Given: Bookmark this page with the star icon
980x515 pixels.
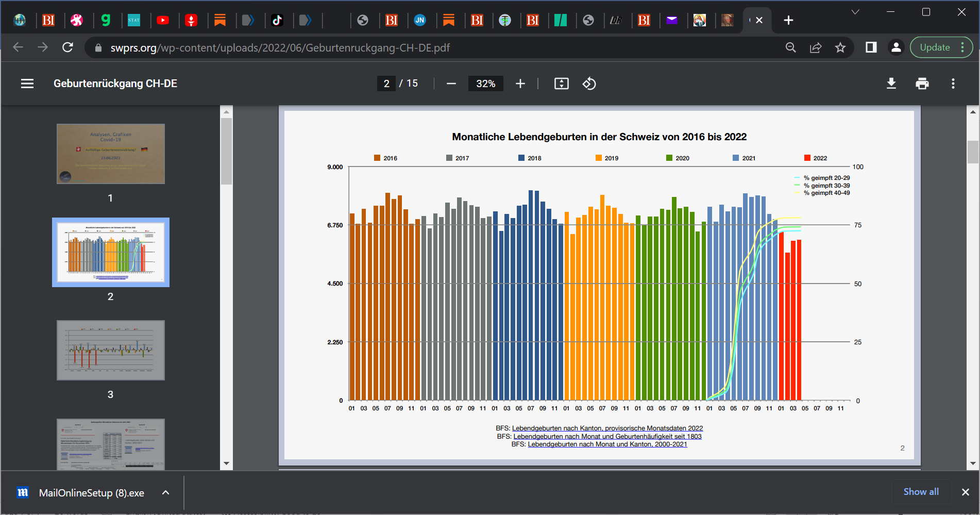Looking at the screenshot, I should tap(840, 48).
